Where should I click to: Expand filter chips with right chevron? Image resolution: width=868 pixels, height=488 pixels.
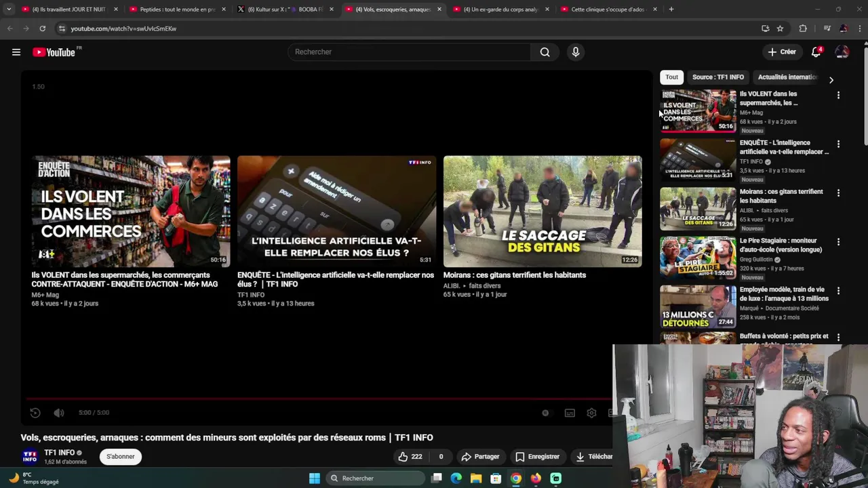tap(831, 79)
